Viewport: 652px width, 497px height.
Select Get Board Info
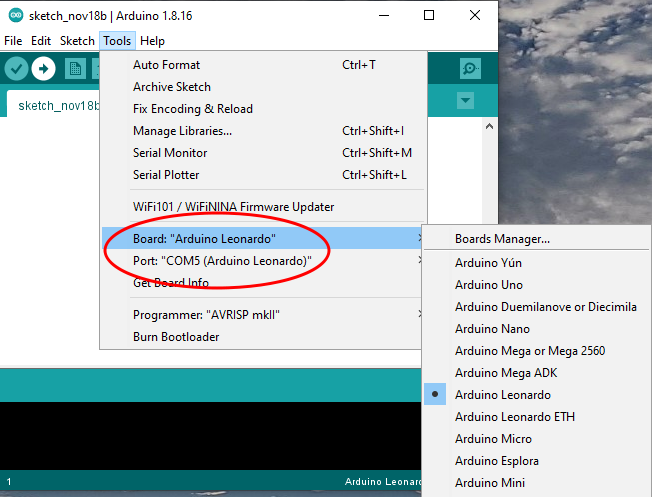263,283
